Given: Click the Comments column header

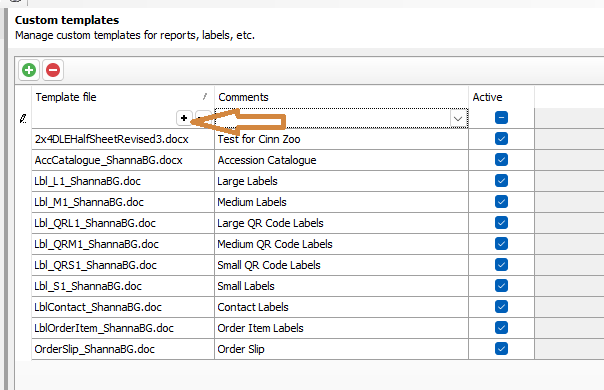Looking at the screenshot, I should pyautogui.click(x=341, y=97).
